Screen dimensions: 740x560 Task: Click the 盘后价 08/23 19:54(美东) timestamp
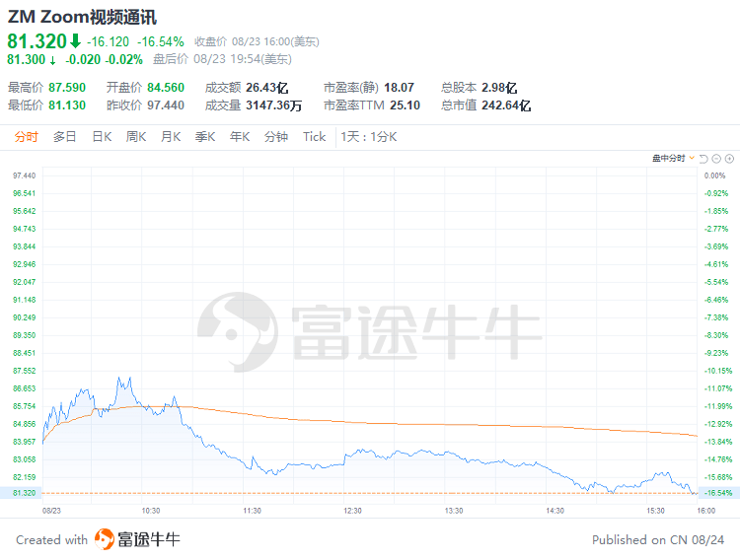point(222,59)
